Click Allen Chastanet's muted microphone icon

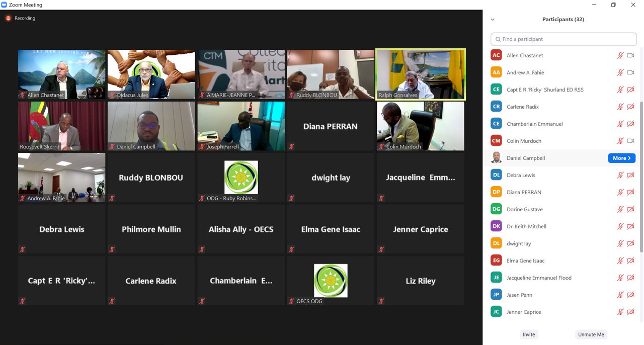click(620, 55)
